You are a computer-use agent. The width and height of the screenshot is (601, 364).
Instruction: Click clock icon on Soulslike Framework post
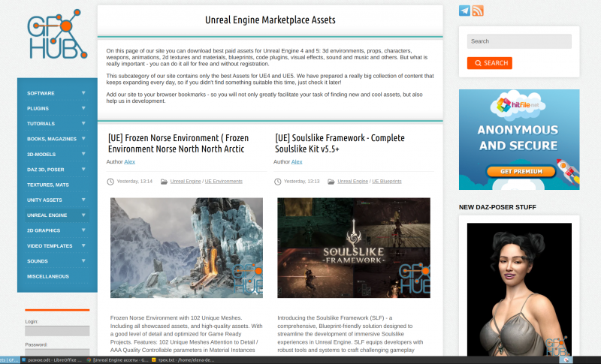coord(278,182)
